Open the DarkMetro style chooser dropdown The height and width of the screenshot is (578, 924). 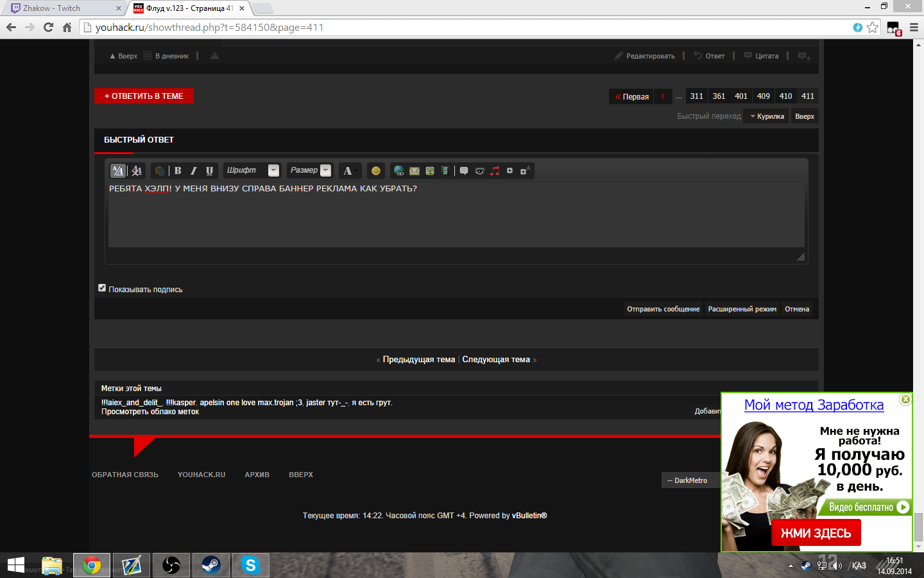click(x=691, y=480)
